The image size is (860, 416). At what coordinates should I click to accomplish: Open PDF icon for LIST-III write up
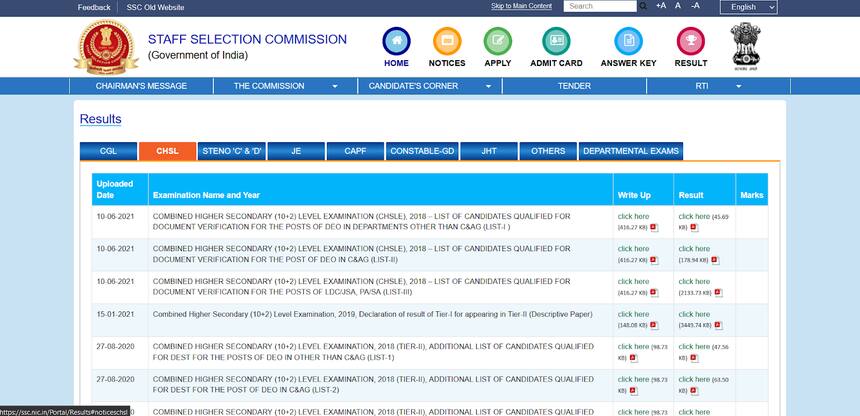click(x=654, y=293)
